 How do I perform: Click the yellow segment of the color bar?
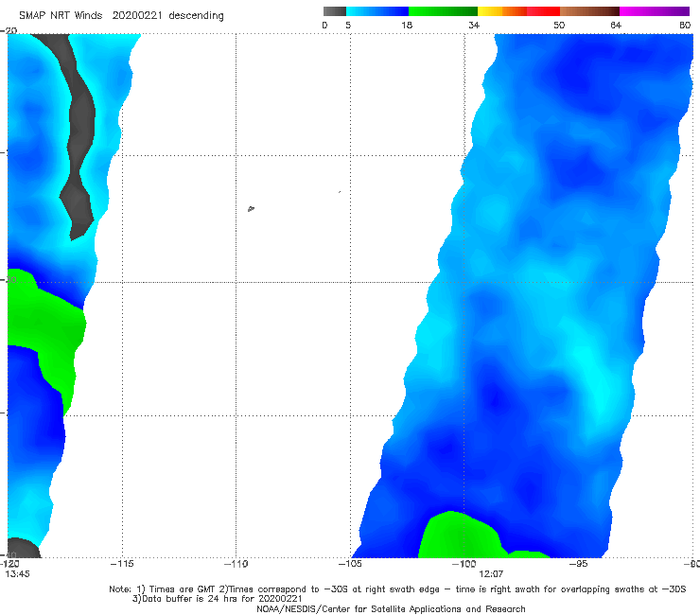coord(490,11)
